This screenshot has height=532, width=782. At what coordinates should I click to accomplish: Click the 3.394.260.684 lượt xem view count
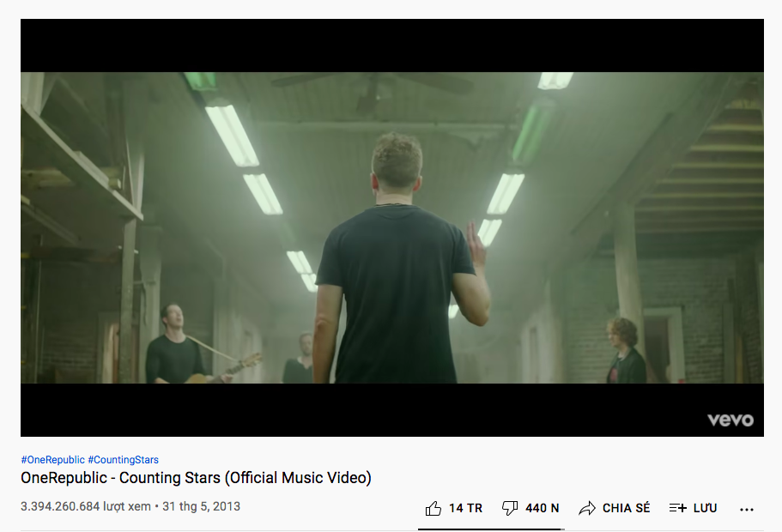pyautogui.click(x=86, y=506)
